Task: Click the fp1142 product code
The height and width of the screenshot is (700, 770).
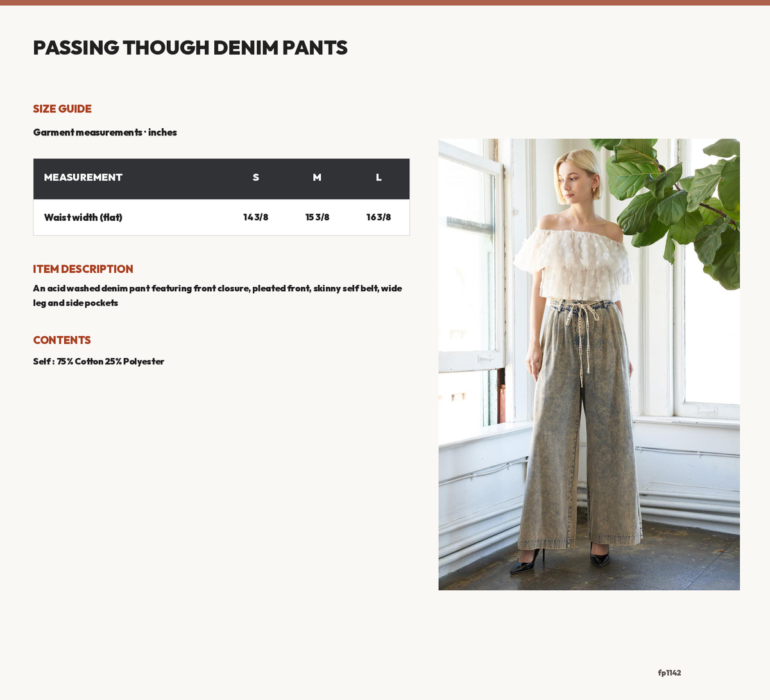Action: (x=669, y=672)
